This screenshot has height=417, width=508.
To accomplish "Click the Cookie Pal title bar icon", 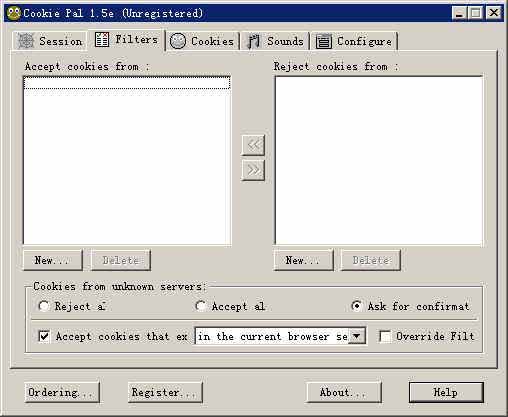I will [x=14, y=13].
